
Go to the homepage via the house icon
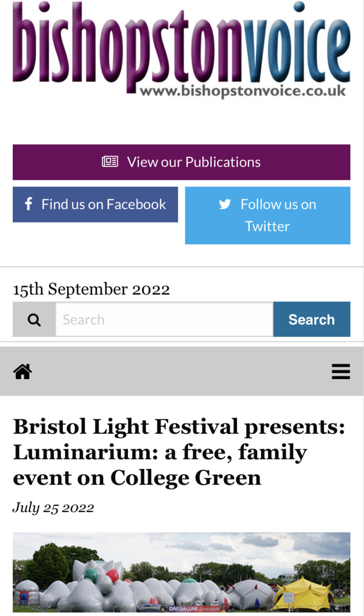pos(23,372)
